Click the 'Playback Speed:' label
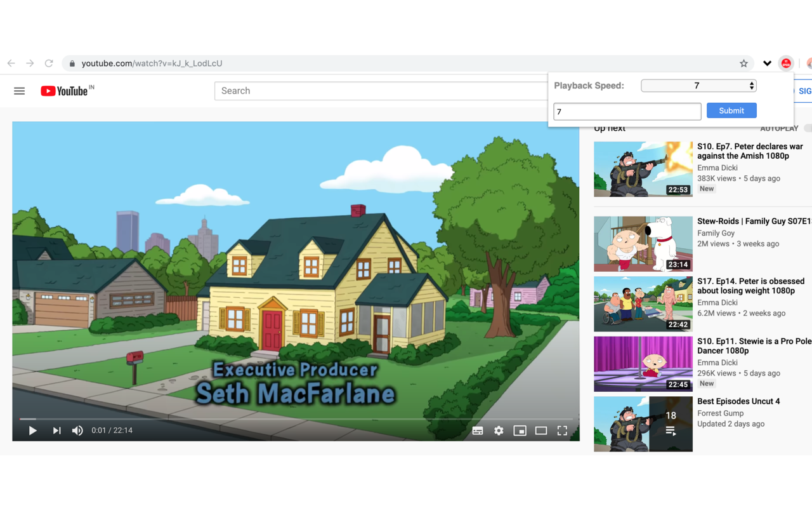 tap(589, 86)
